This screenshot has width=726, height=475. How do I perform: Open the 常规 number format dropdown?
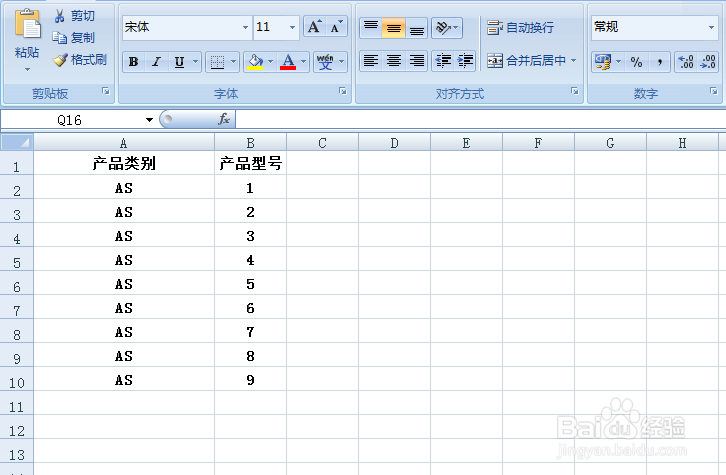tap(712, 27)
